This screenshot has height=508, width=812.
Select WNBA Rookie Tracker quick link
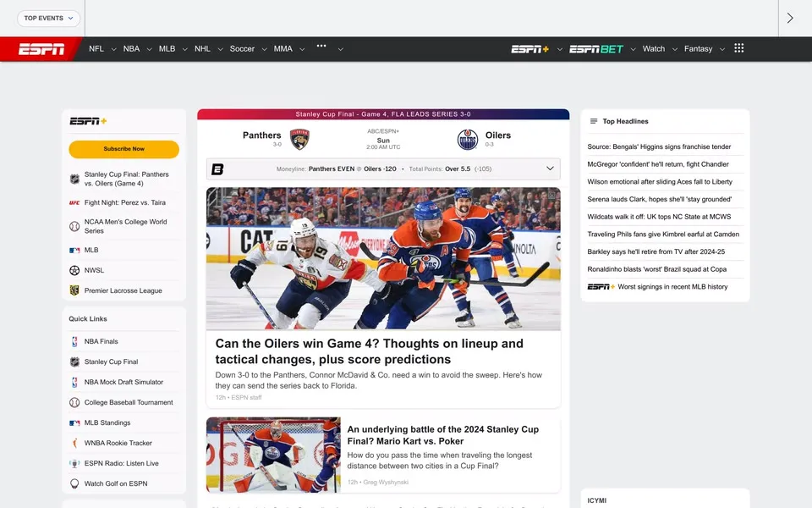118,443
